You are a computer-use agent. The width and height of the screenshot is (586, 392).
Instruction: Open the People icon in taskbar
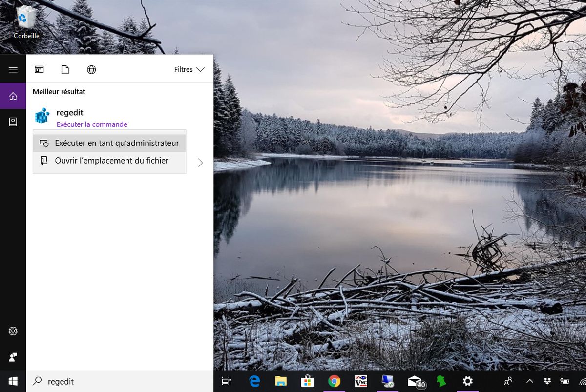pos(508,381)
